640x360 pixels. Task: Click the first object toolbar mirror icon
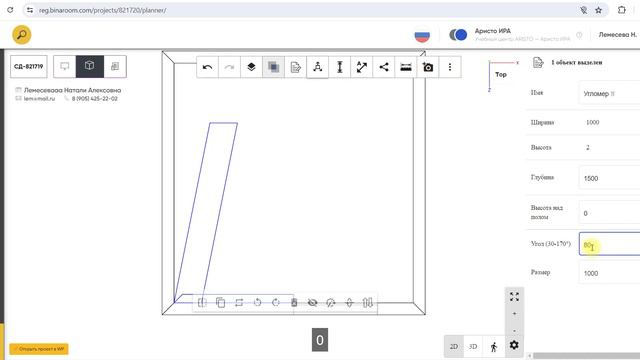(x=202, y=302)
